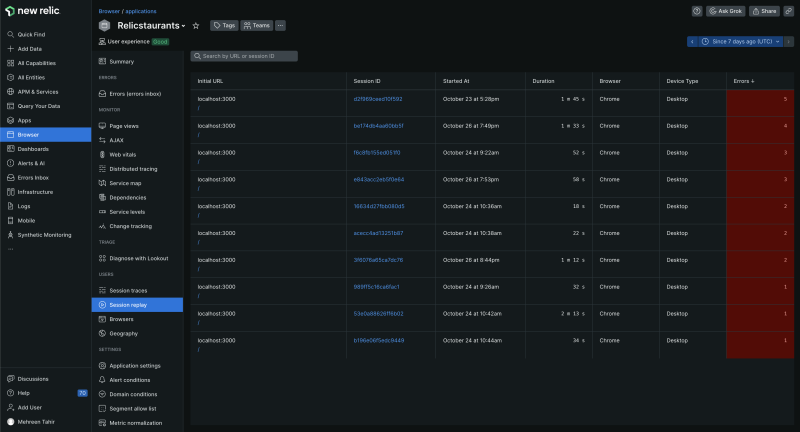The width and height of the screenshot is (800, 432).
Task: Open Alerts & AI from sidebar
Action: coord(31,162)
